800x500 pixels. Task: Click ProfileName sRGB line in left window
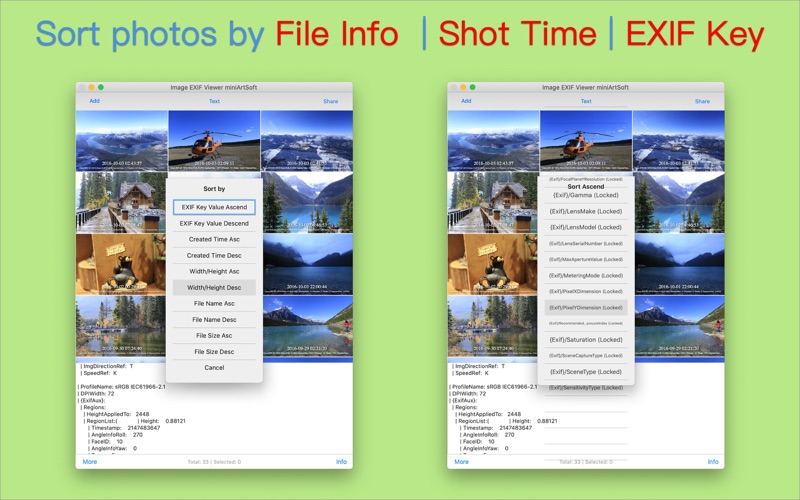(x=122, y=387)
